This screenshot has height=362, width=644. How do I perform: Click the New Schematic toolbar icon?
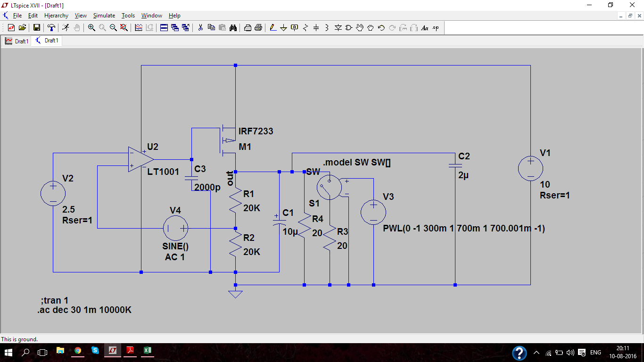click(x=11, y=28)
